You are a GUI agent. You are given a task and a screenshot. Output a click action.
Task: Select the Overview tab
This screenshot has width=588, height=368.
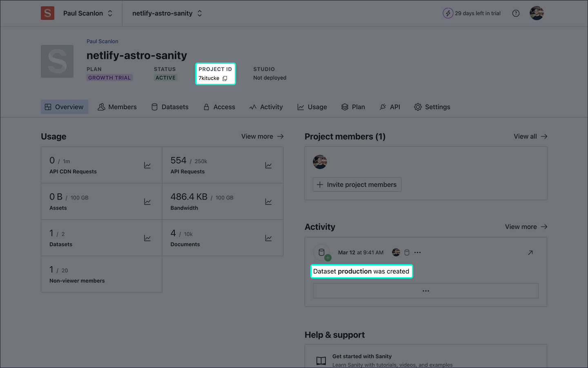(65, 107)
